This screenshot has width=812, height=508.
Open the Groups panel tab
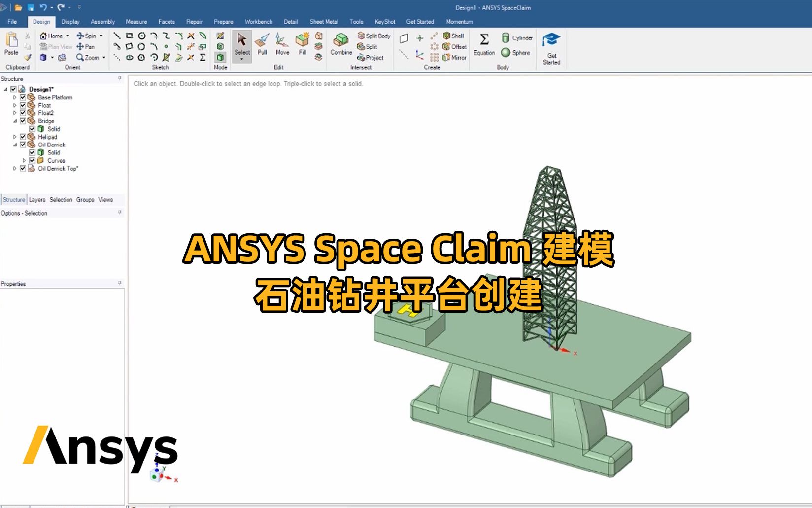pyautogui.click(x=85, y=200)
